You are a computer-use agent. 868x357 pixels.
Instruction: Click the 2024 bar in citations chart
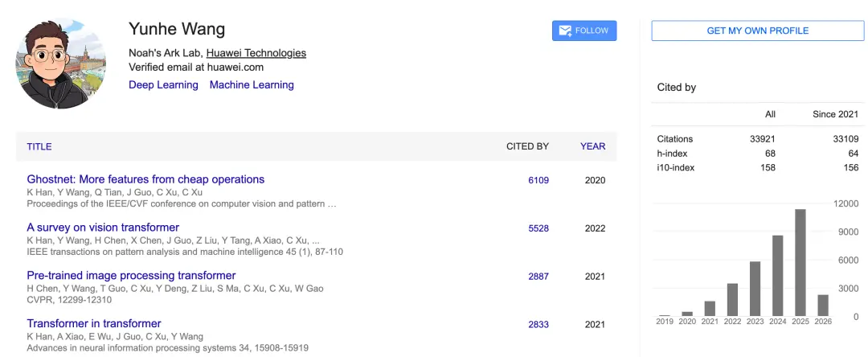point(778,276)
